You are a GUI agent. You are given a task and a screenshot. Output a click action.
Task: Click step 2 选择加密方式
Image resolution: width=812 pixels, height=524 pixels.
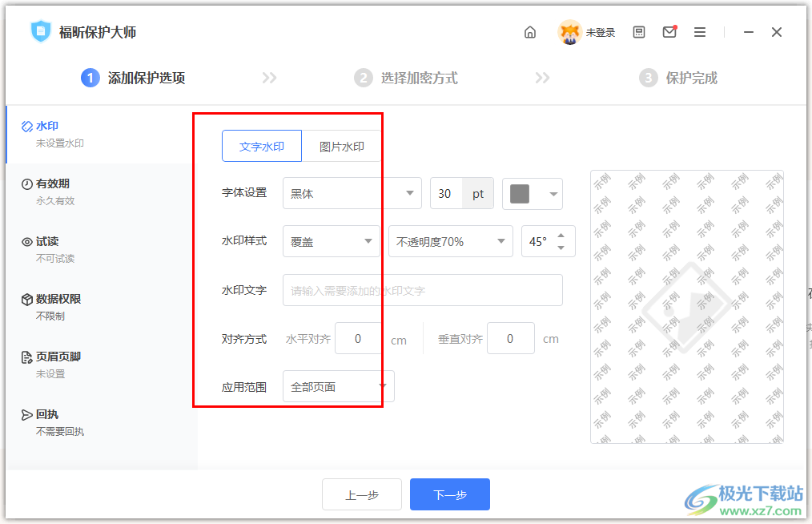406,78
